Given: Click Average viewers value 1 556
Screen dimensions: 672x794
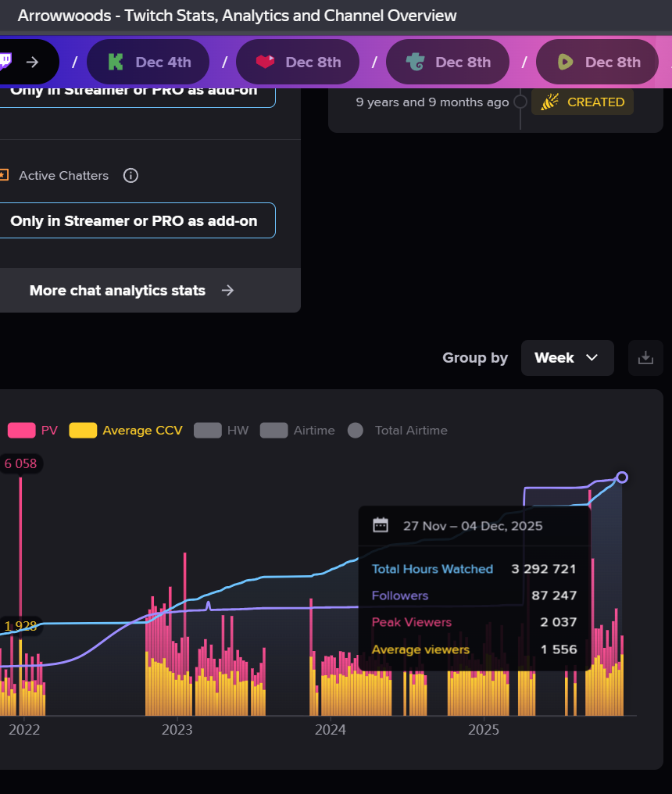Looking at the screenshot, I should point(559,649).
